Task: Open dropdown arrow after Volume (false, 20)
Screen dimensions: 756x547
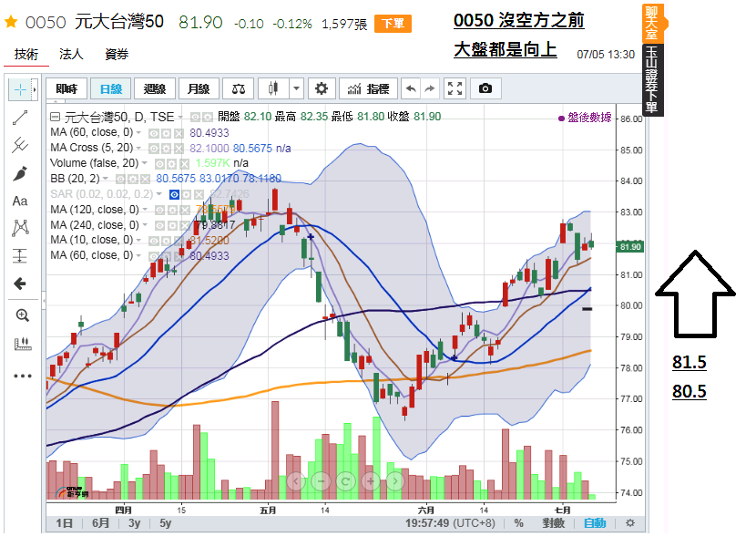Action: pos(144,163)
